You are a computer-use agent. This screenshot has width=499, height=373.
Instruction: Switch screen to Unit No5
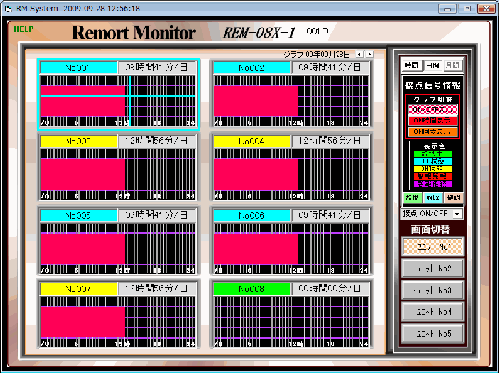tap(433, 333)
